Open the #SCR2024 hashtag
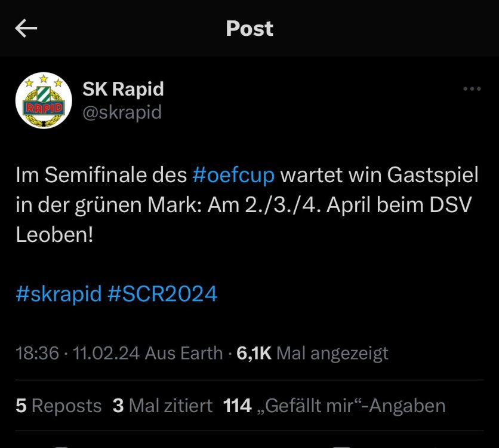499x448 pixels. click(x=162, y=294)
